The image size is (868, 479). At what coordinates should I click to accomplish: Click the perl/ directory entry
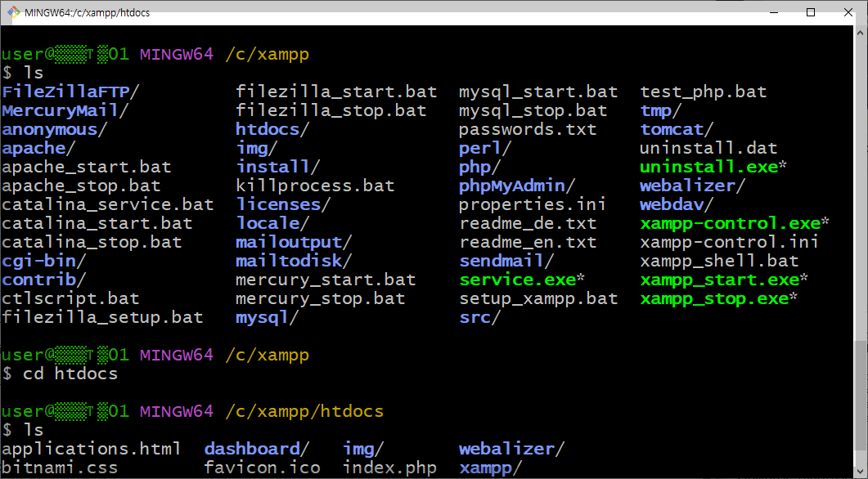[x=485, y=148]
